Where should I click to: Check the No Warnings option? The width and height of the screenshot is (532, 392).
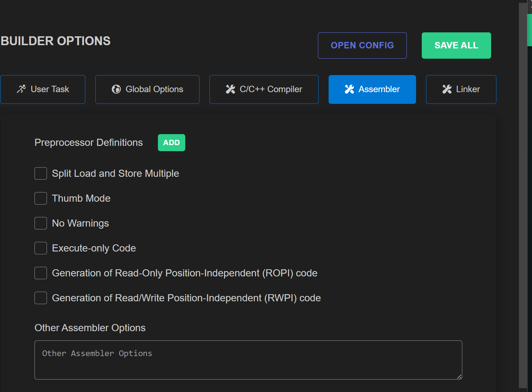point(41,223)
